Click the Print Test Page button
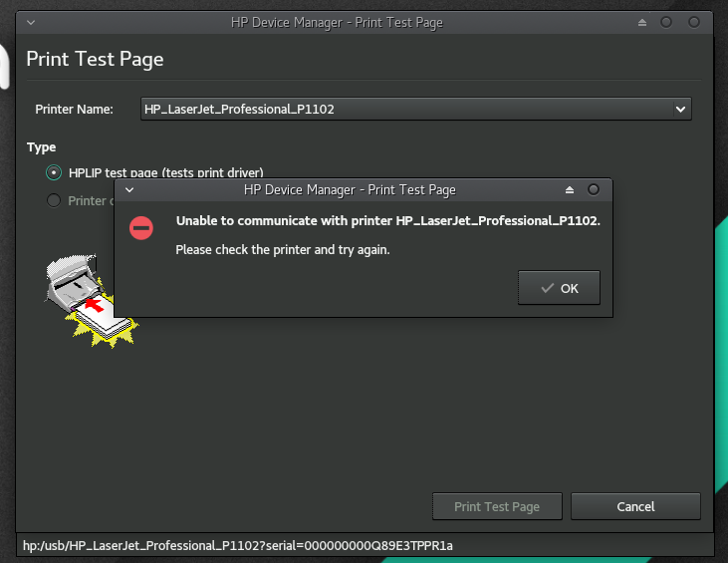728x563 pixels. click(x=497, y=506)
